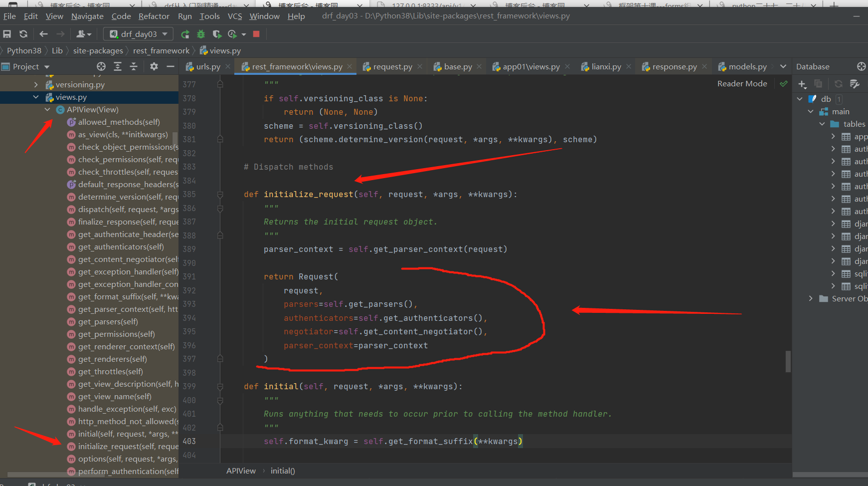This screenshot has height=486, width=868.
Task: Click the Database panel target icon
Action: (861, 66)
